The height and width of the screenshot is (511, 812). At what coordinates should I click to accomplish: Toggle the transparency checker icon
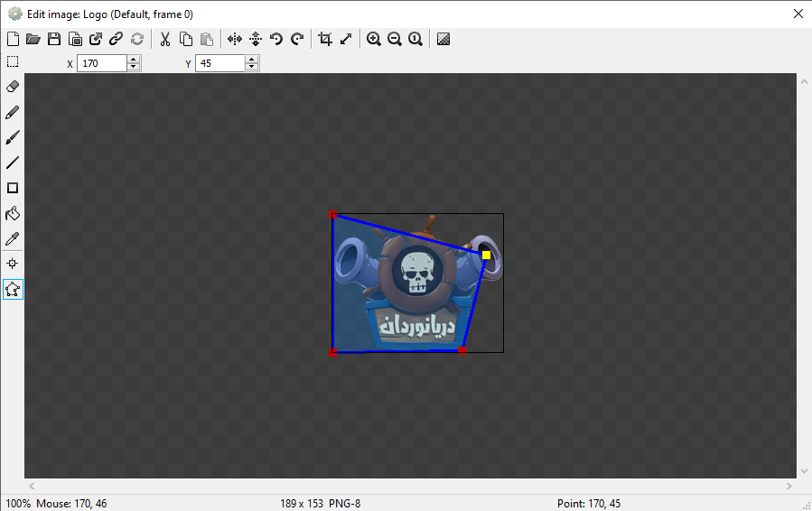443,39
